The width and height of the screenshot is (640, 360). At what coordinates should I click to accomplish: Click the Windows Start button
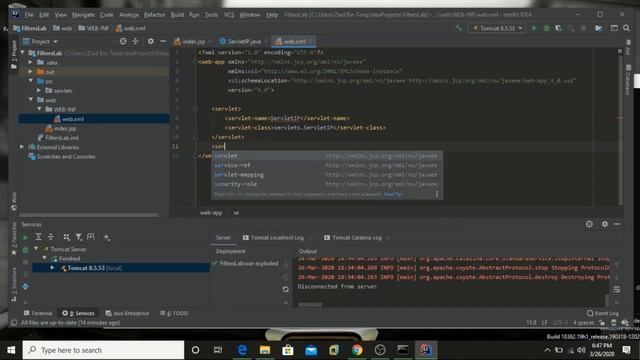click(x=11, y=350)
